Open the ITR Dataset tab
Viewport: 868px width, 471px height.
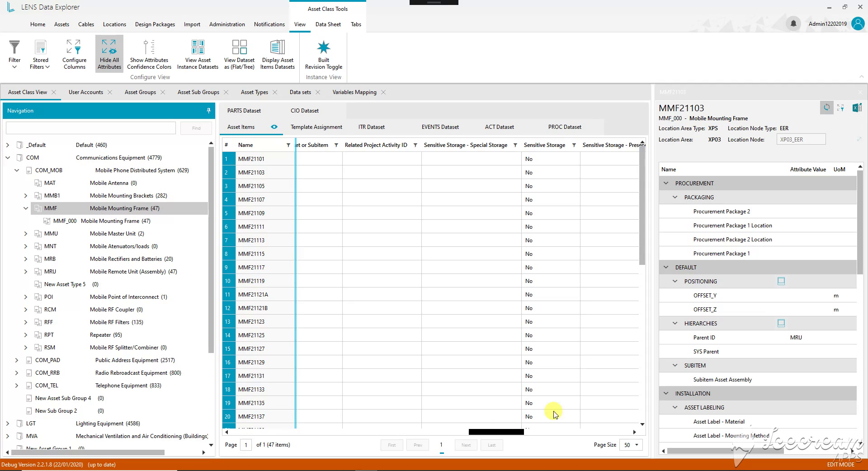click(372, 127)
